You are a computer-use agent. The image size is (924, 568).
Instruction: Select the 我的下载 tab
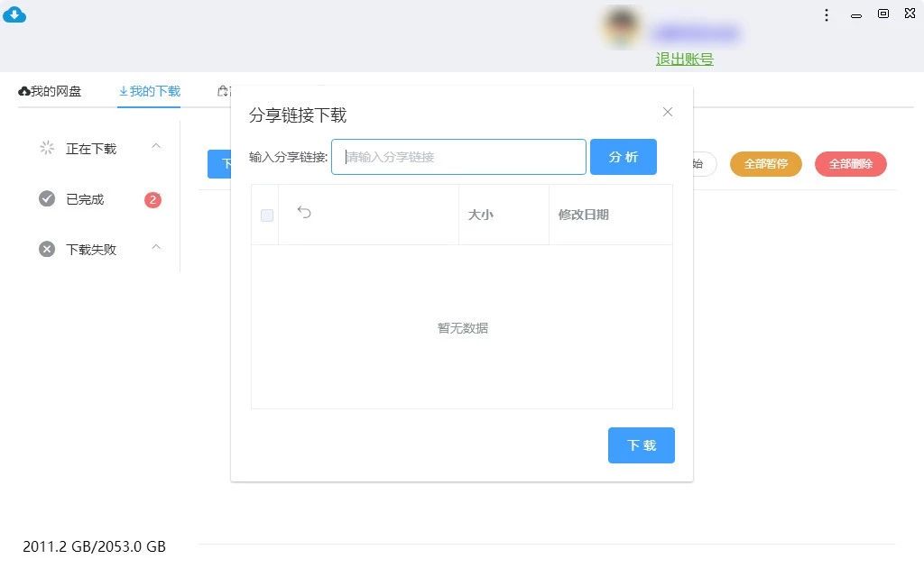coord(150,91)
